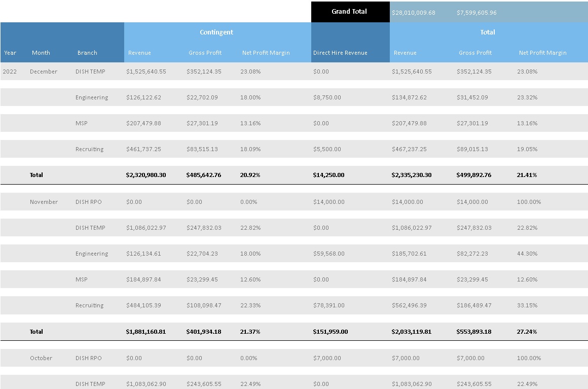The width and height of the screenshot is (588, 389).
Task: Click December MSP contingent margin 13.16%
Action: (250, 123)
